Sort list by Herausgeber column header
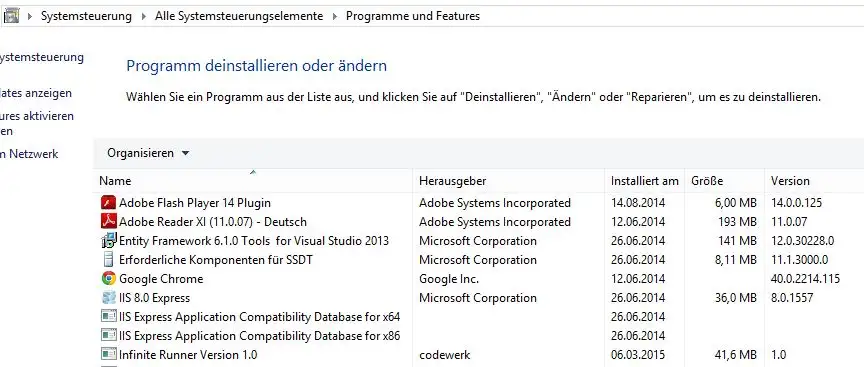The width and height of the screenshot is (864, 367). click(508, 181)
